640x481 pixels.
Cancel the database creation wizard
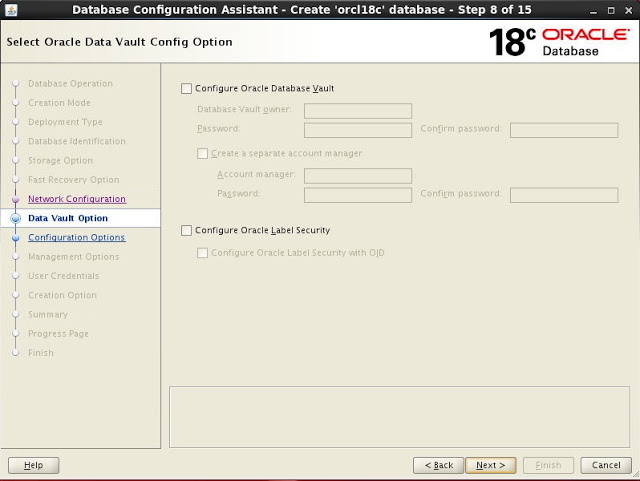point(606,465)
